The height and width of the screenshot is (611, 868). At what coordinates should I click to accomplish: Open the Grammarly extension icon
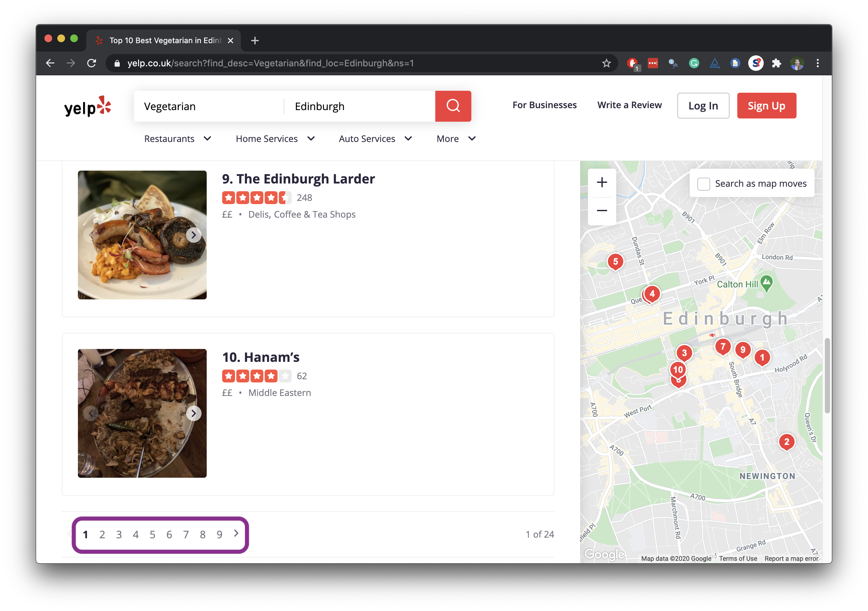click(x=694, y=63)
